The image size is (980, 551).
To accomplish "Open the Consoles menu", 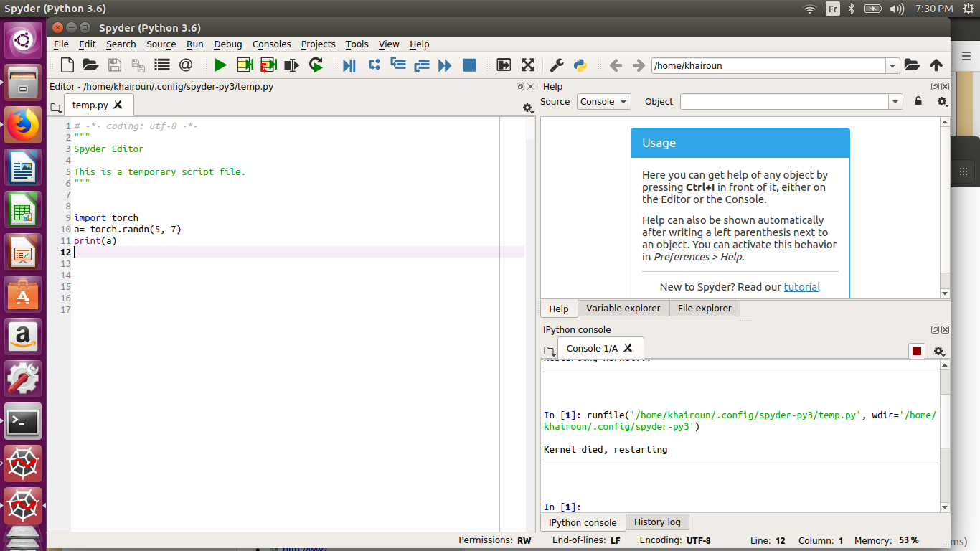I will tap(271, 44).
